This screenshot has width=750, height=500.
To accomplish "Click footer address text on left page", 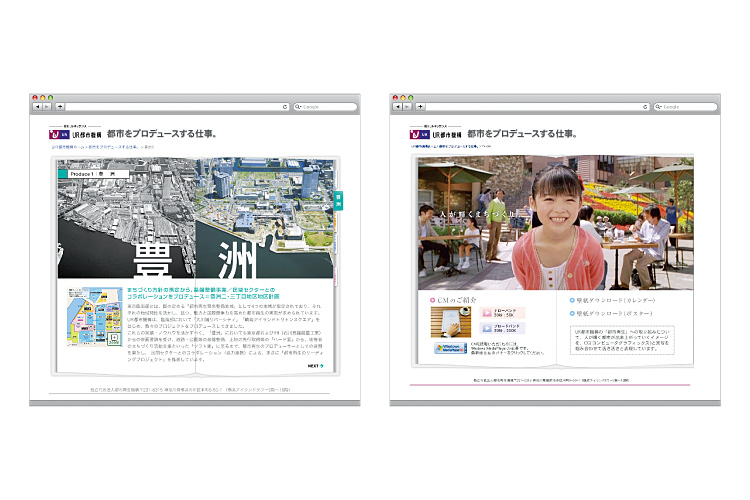I will [190, 389].
